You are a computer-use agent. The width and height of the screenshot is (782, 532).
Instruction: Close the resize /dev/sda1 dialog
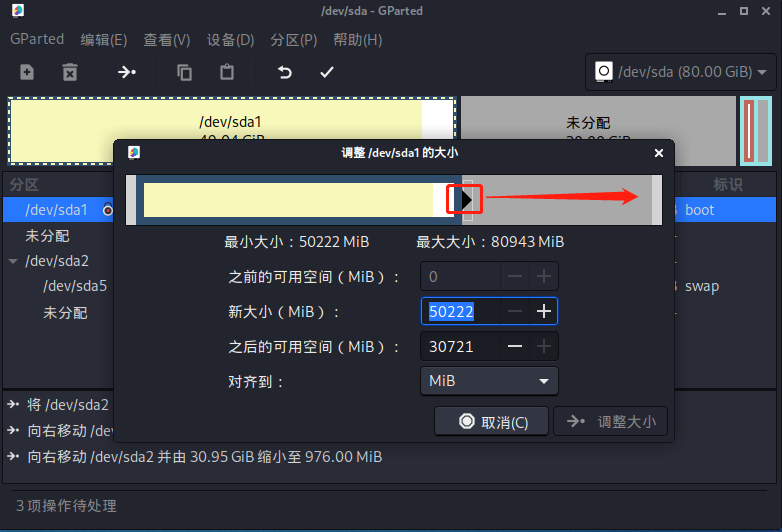[x=659, y=153]
